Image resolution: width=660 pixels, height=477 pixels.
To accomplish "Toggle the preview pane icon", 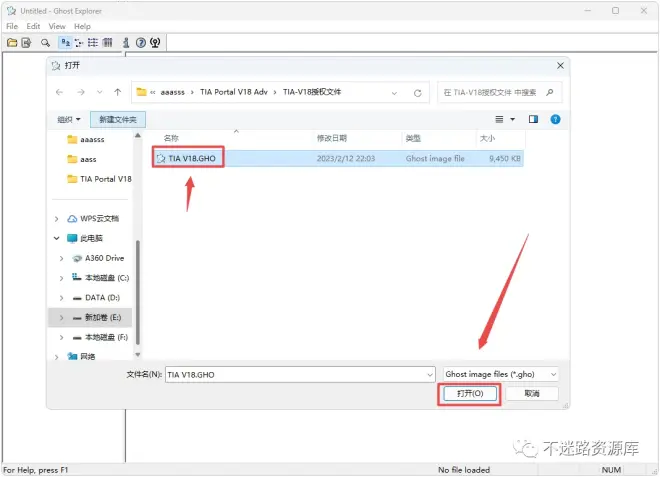I will point(533,119).
